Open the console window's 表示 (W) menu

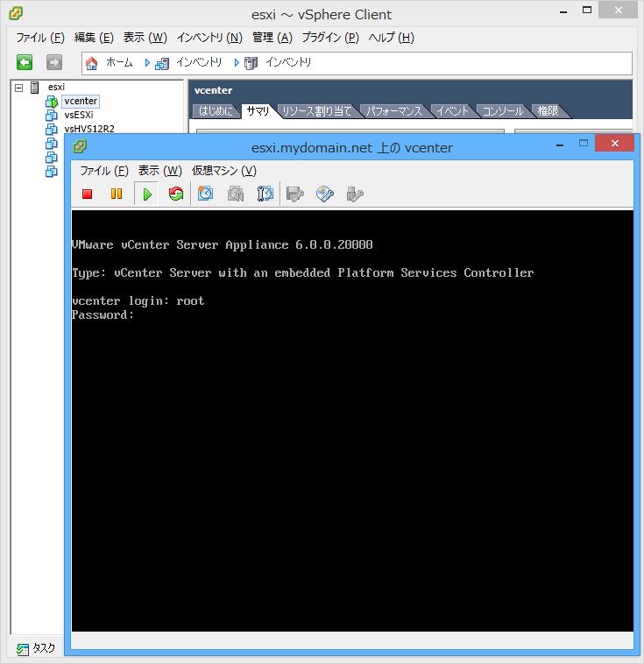(x=159, y=171)
